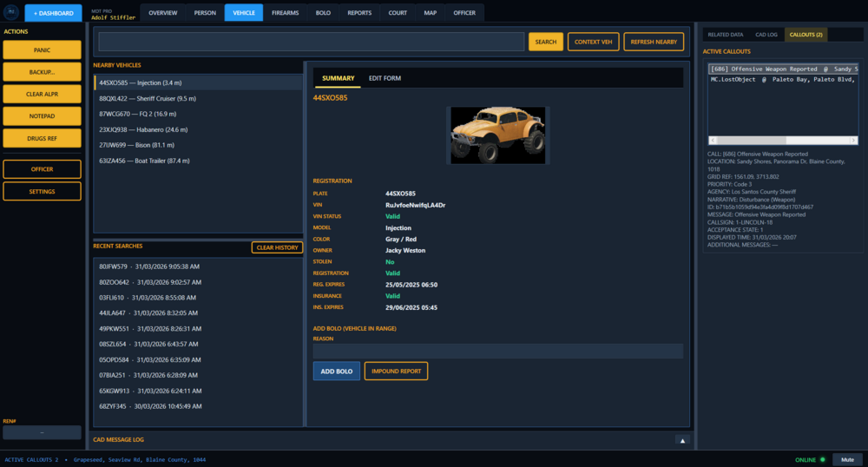Open the BOLO tab
Image resolution: width=868 pixels, height=467 pixels.
point(323,13)
